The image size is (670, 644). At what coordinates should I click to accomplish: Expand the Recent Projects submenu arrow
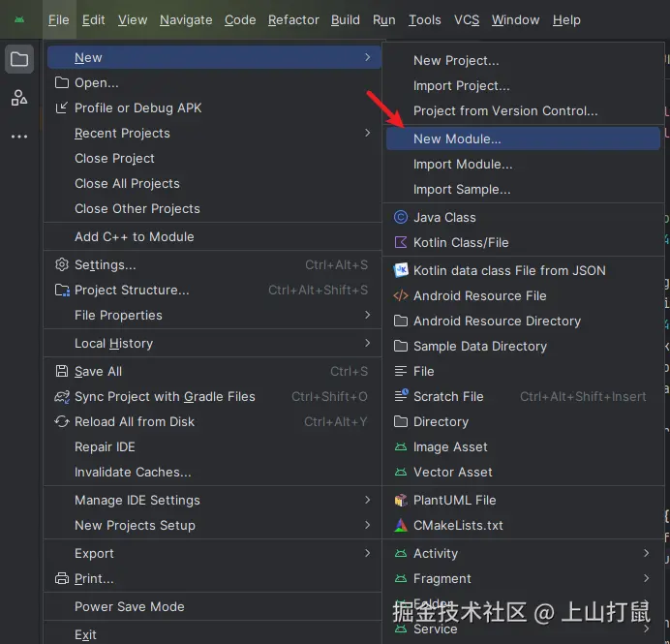pyautogui.click(x=367, y=133)
